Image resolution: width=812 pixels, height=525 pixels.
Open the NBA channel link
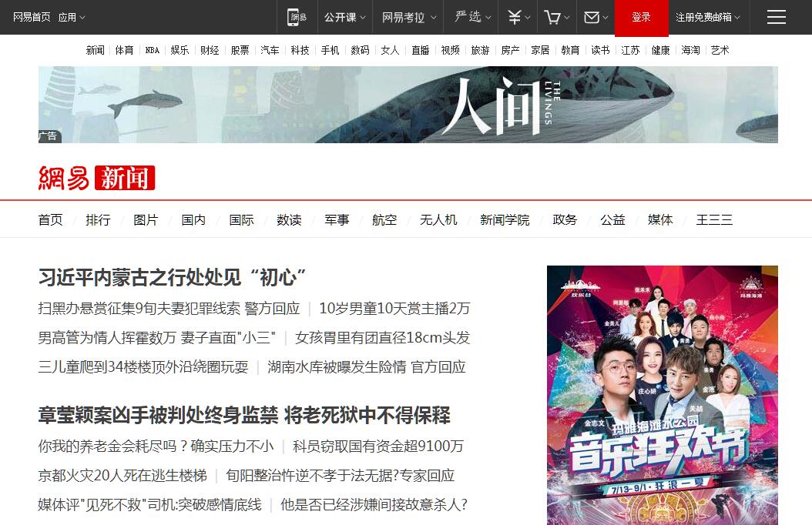pos(153,50)
